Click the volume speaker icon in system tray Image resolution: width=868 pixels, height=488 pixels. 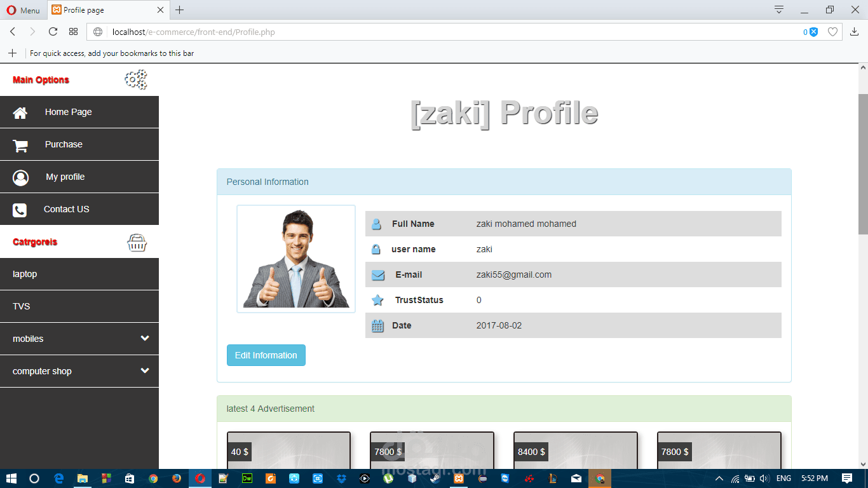tap(764, 478)
